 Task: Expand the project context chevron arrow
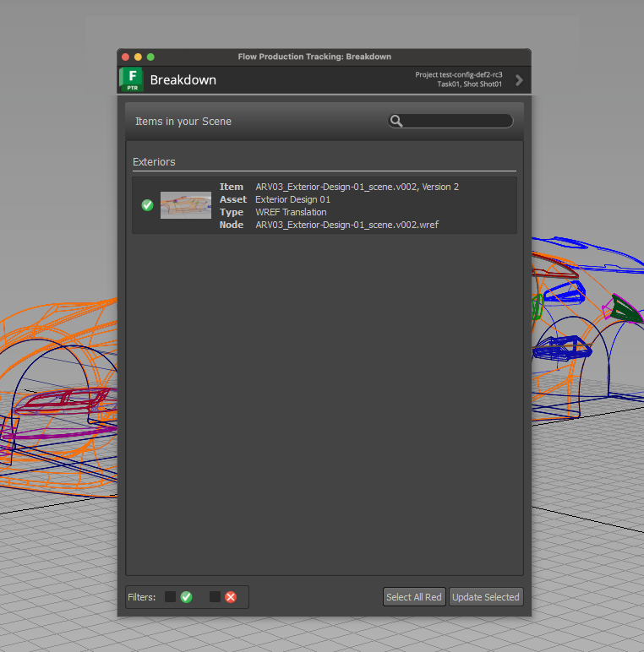519,80
